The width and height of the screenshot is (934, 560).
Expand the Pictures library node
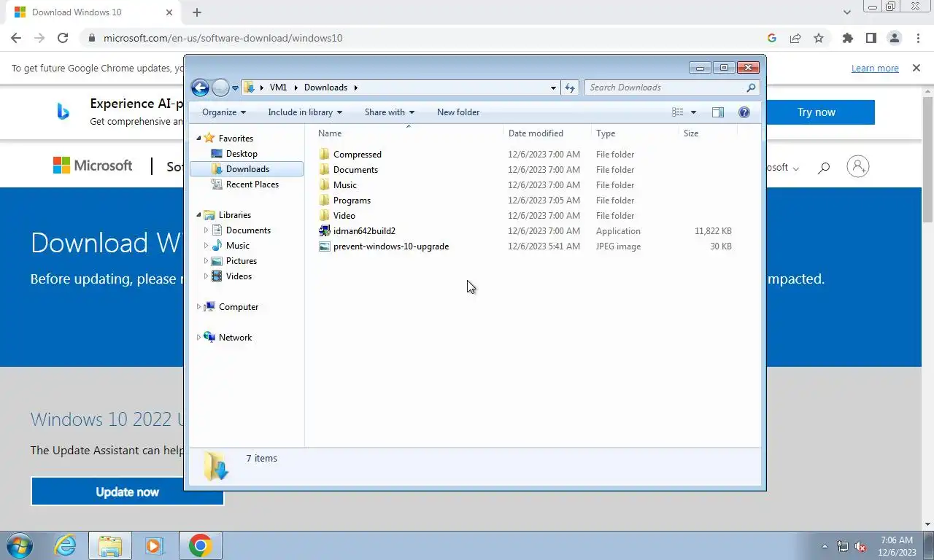[x=206, y=261]
